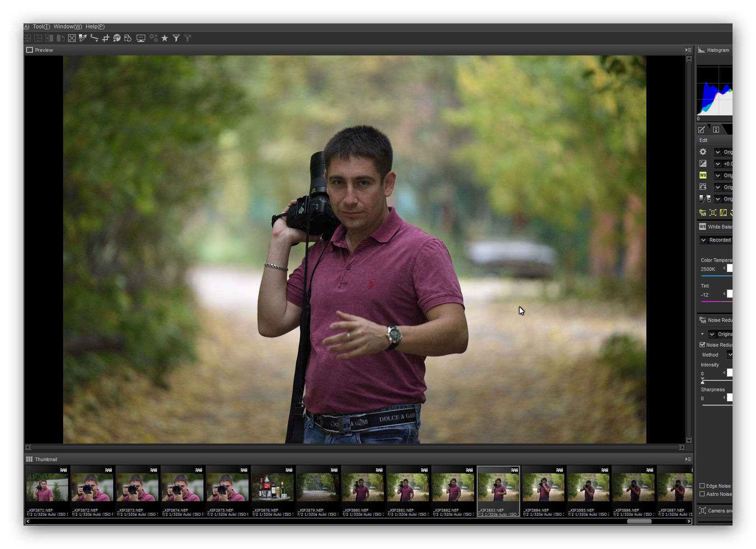Click the fit-to-screen focus point icon
The image size is (756, 549).
tap(72, 38)
